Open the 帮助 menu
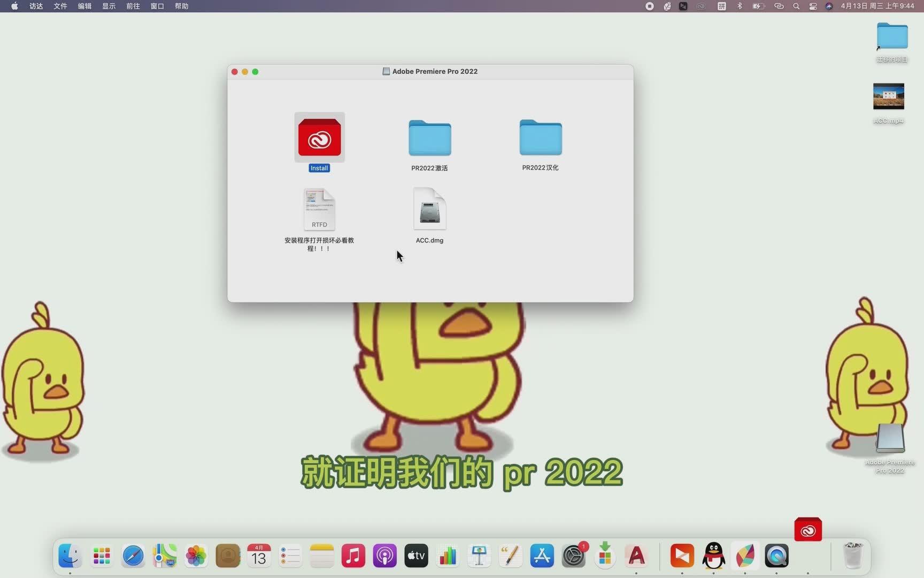This screenshot has width=924, height=578. coord(182,6)
